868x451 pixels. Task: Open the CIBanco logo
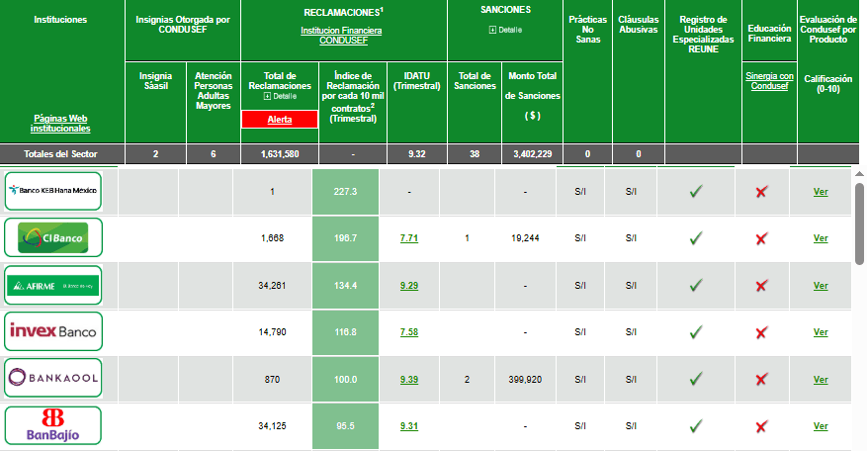(53, 237)
